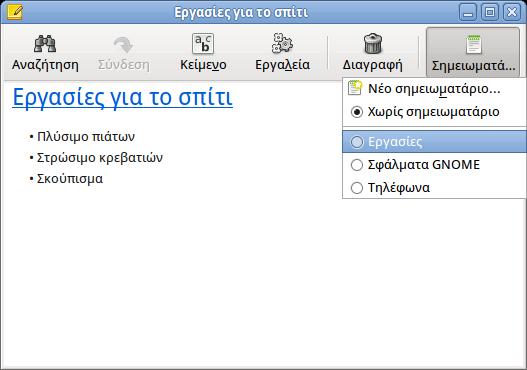Viewport: 527px width, 370px height.
Task: Click the bullet item Στρώσιμο κρεβατιών
Action: [x=100, y=158]
